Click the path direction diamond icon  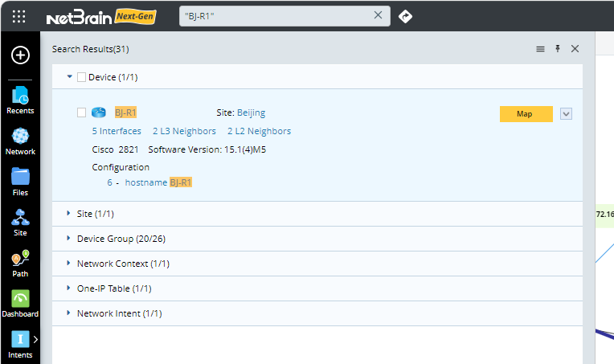click(405, 16)
